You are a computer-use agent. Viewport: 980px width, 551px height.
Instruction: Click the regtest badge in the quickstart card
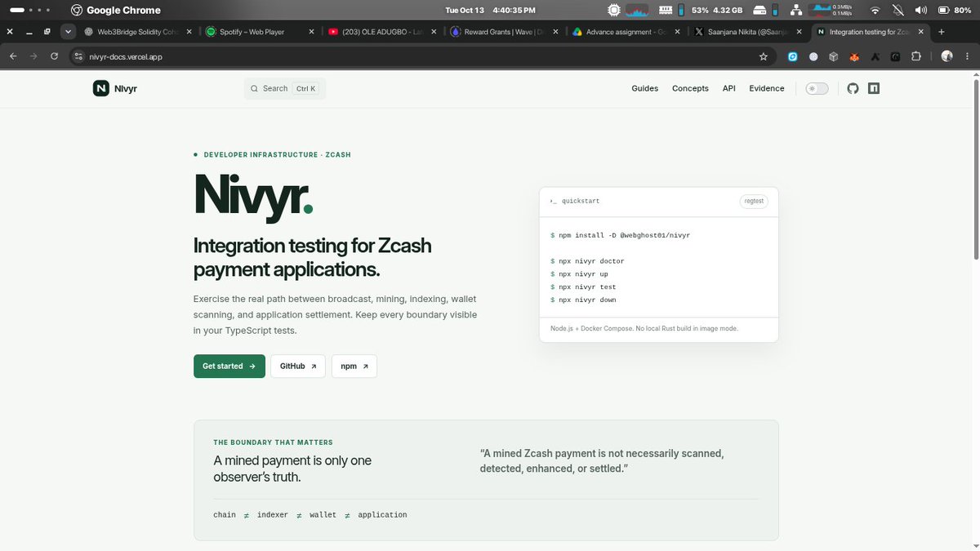[754, 201]
